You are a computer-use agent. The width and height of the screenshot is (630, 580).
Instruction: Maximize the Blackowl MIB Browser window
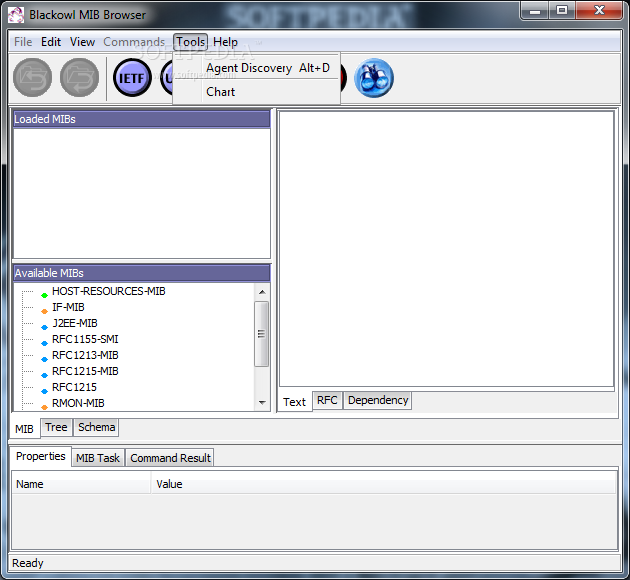pyautogui.click(x=562, y=11)
